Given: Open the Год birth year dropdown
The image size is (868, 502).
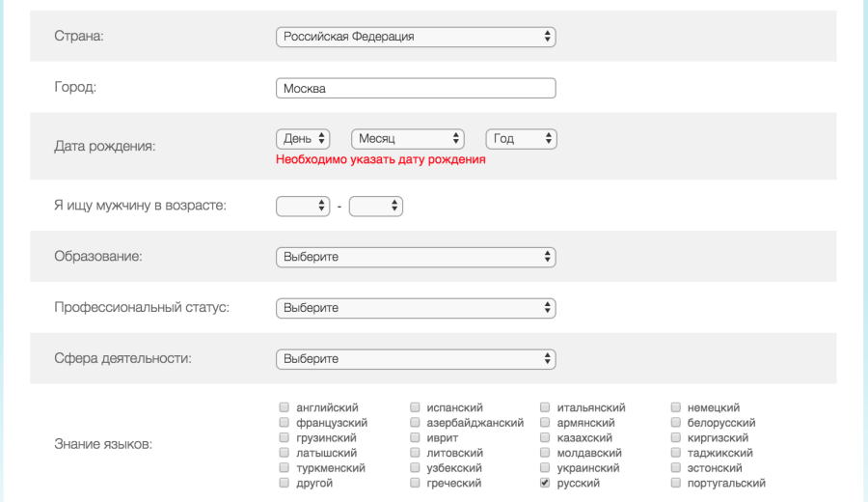Looking at the screenshot, I should (x=521, y=139).
